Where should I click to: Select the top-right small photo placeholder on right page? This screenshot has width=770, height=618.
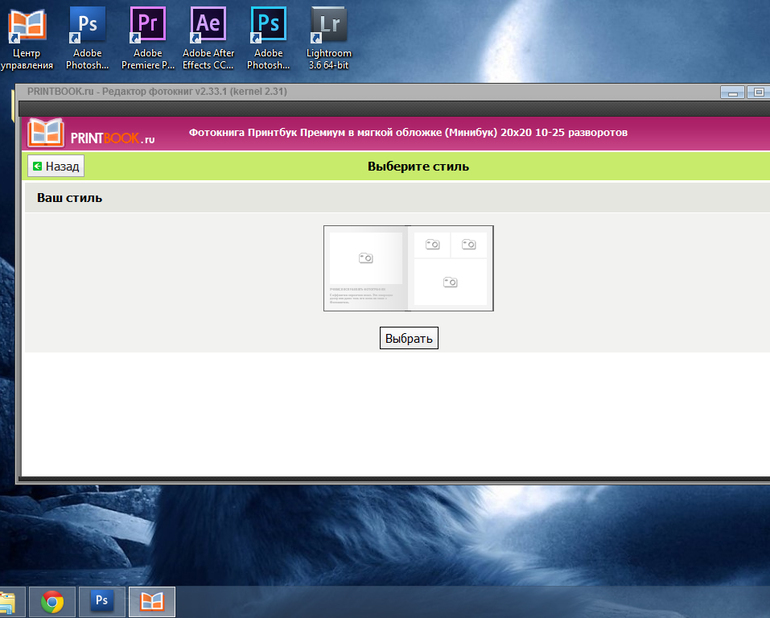[x=468, y=244]
